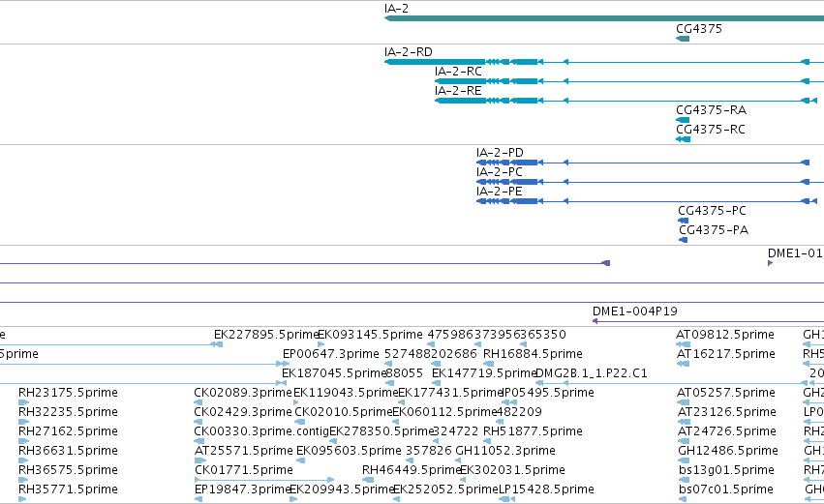Viewport: 824px width, 504px height.
Task: Select the 324722 feature label
Action: click(x=456, y=431)
